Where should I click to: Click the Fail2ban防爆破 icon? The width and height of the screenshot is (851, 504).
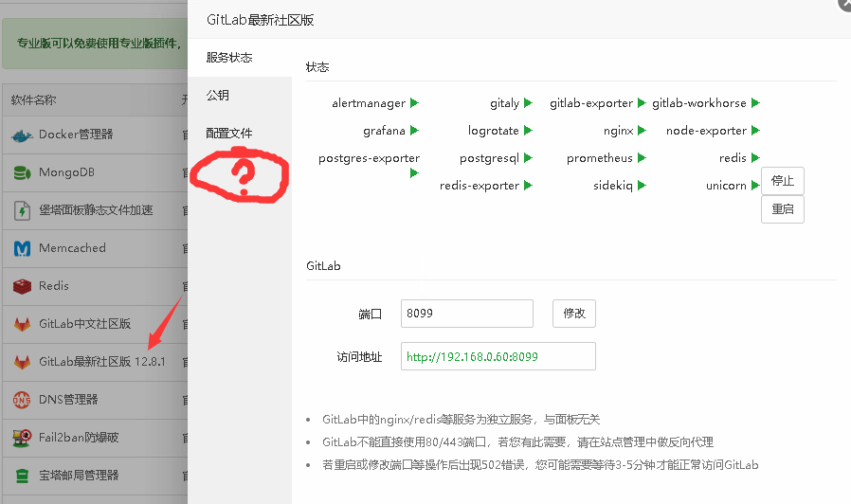(x=22, y=438)
